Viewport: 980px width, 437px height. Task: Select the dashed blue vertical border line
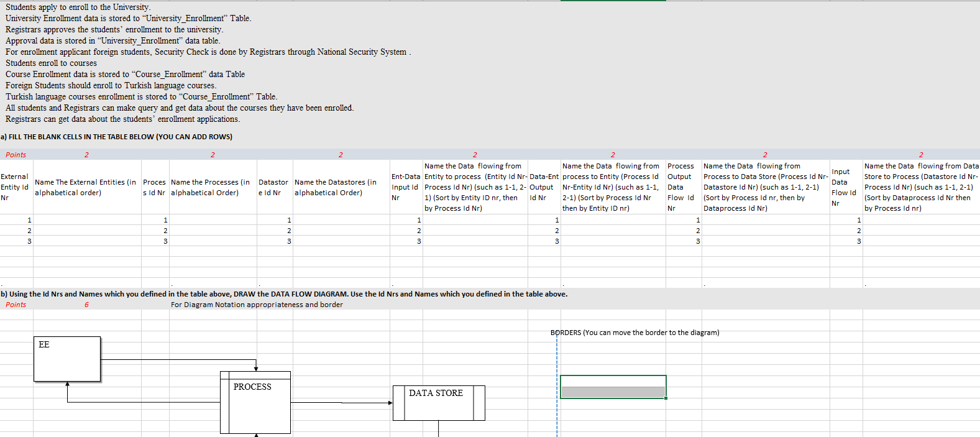(557, 385)
